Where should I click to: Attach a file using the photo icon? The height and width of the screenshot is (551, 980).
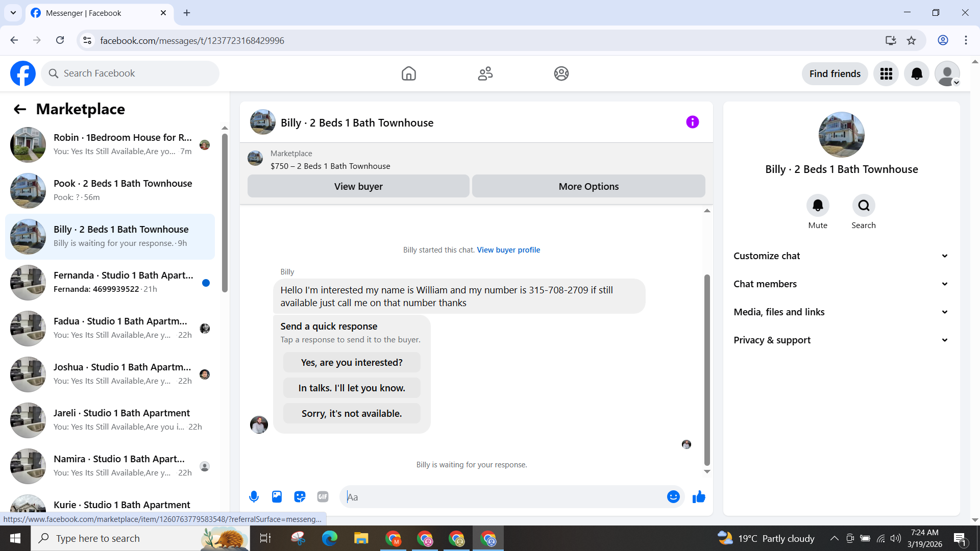277,497
